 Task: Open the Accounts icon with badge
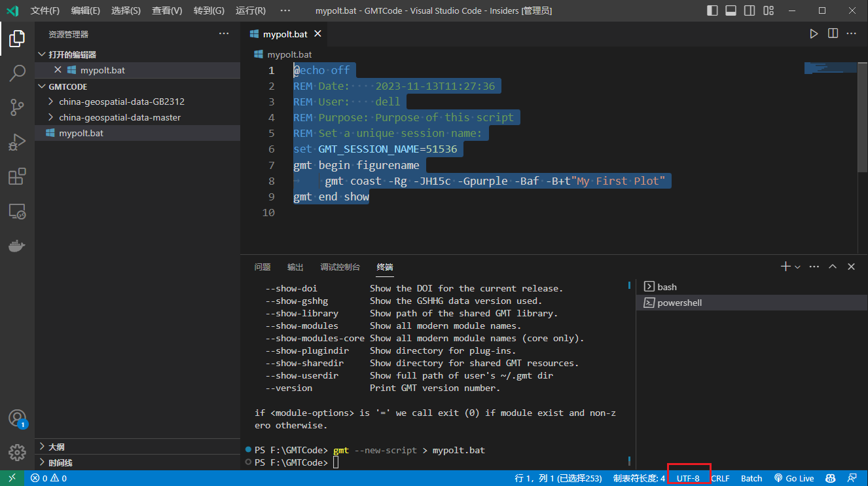coord(17,418)
